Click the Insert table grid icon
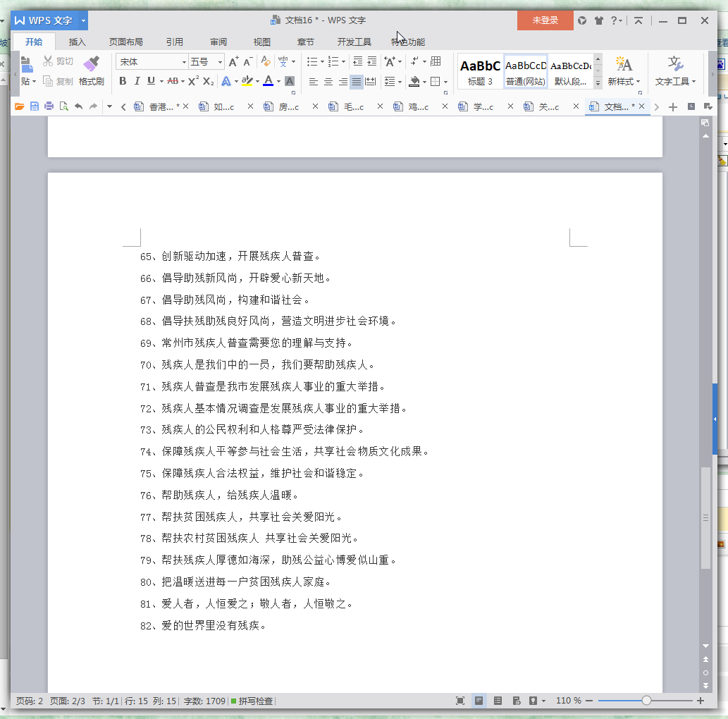 coord(436,61)
